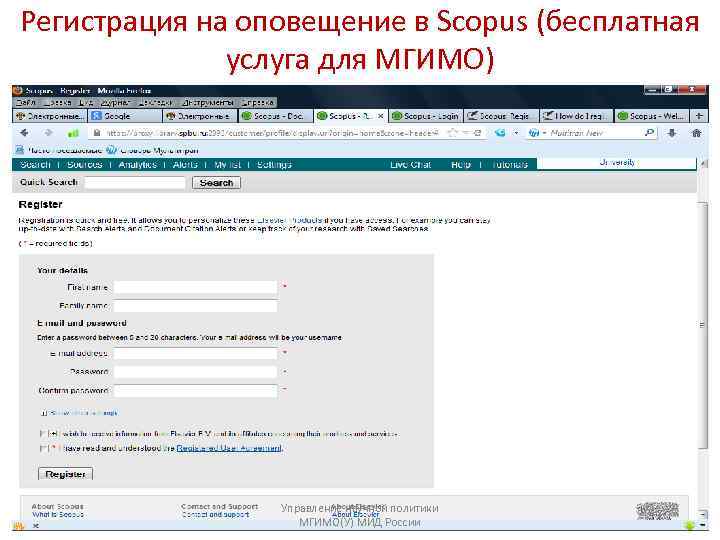Focus the Confirm password field
This screenshot has width=720, height=540.
(196, 390)
